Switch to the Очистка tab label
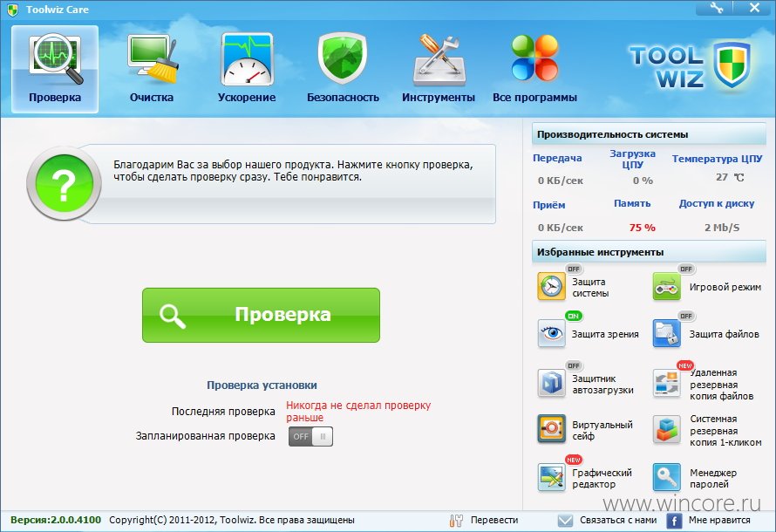 pyautogui.click(x=152, y=98)
